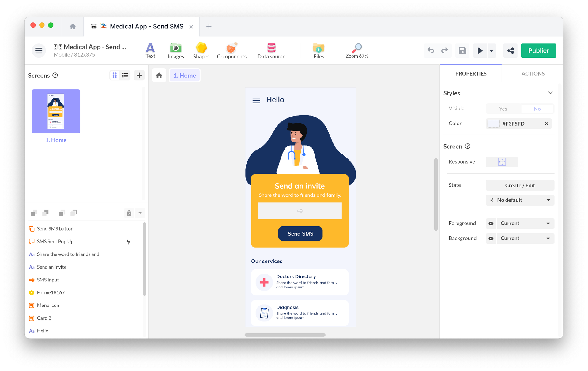
Task: Toggle Foreground layer visibility eye
Action: click(x=491, y=224)
